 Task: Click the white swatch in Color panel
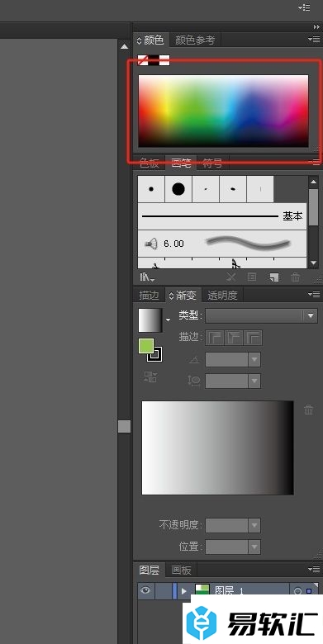[164, 60]
